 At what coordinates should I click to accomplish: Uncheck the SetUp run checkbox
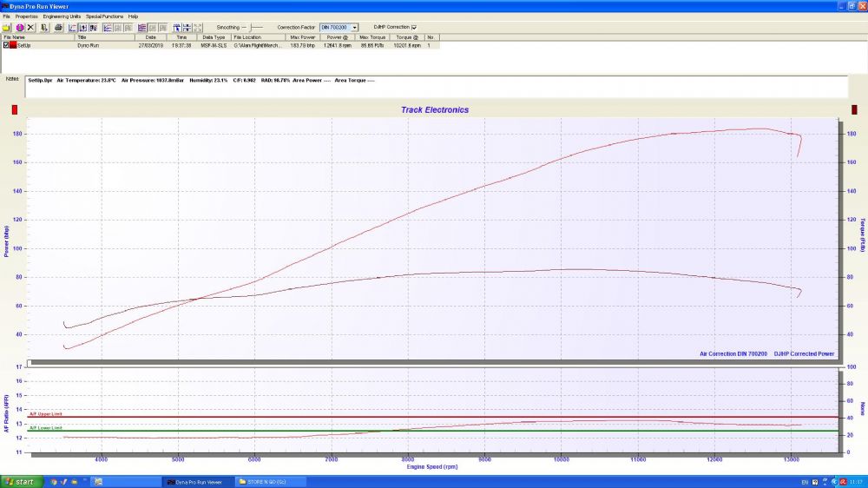click(x=6, y=45)
